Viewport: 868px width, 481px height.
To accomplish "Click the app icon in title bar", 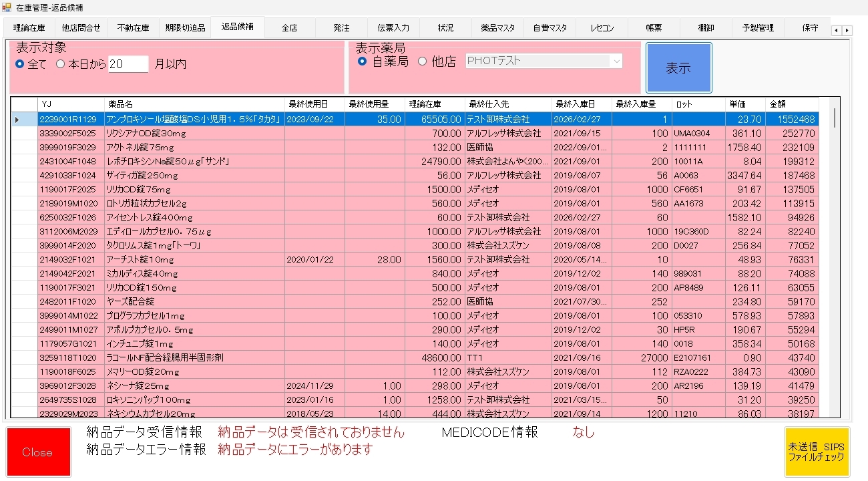I will point(6,6).
